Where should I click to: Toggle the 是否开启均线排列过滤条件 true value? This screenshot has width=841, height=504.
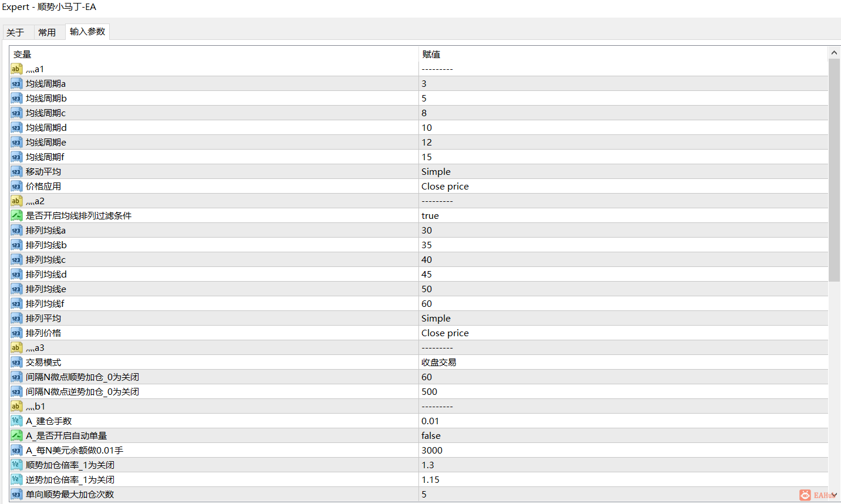click(x=430, y=215)
